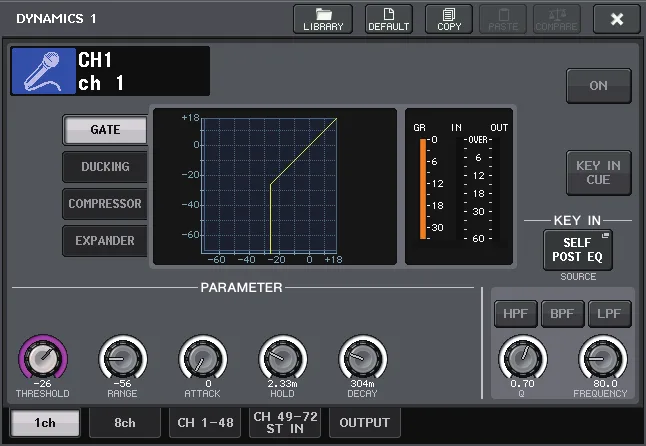Enable the HPF key-in filter

coord(515,314)
